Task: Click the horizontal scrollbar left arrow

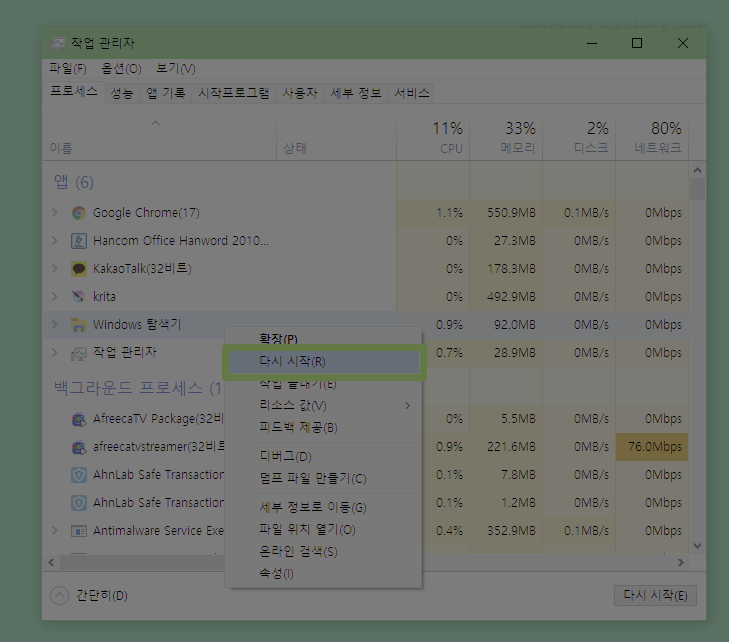Action: click(52, 563)
